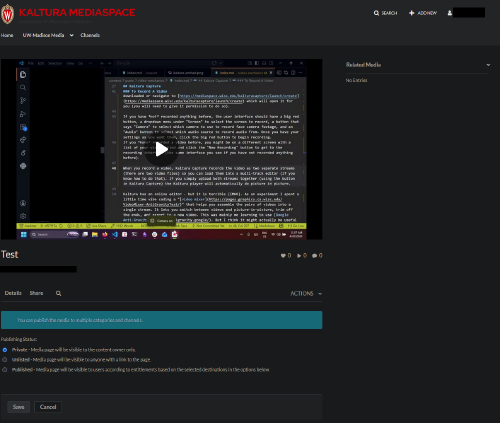Select the Private publishing status option
The image size is (500, 423).
(x=5, y=350)
